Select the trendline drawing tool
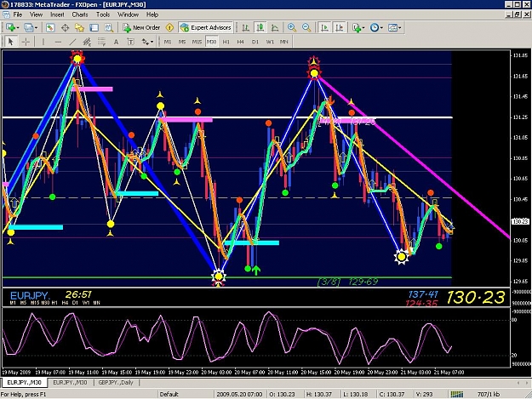Image resolution: width=532 pixels, height=399 pixels. tap(72, 42)
